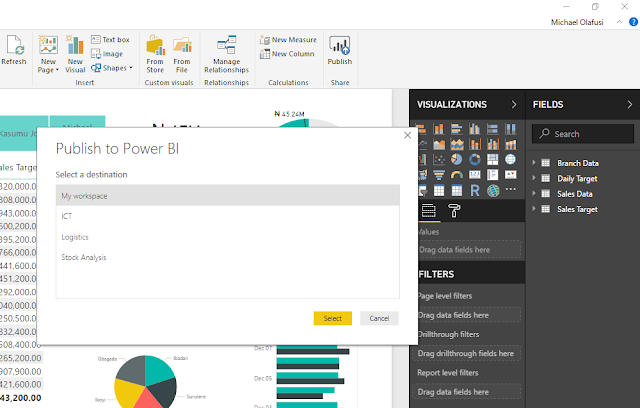Open the blue help question icon

pyautogui.click(x=633, y=22)
